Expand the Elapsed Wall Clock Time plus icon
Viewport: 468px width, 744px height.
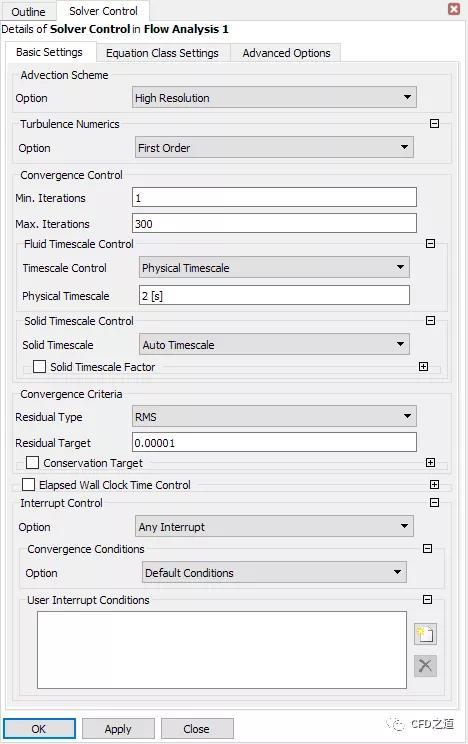[x=434, y=484]
